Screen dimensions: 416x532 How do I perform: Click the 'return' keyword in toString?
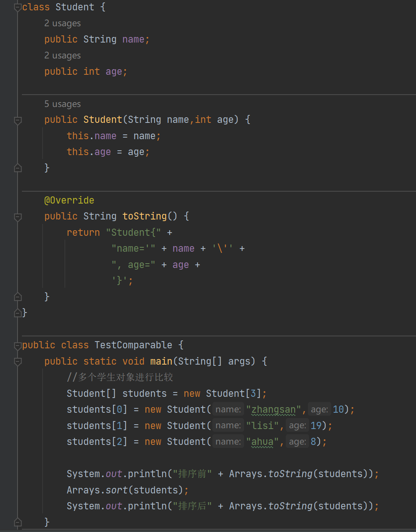tap(83, 233)
